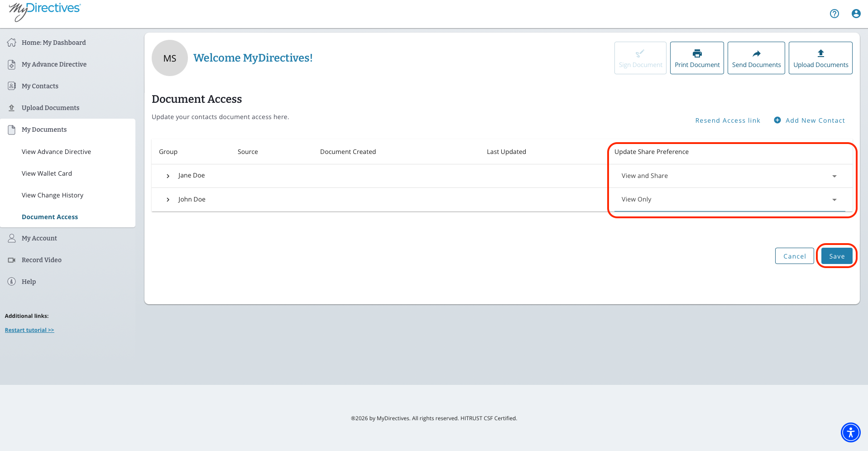Click the MyDirectives logo
Screen dimensions: 868x451
44,11
